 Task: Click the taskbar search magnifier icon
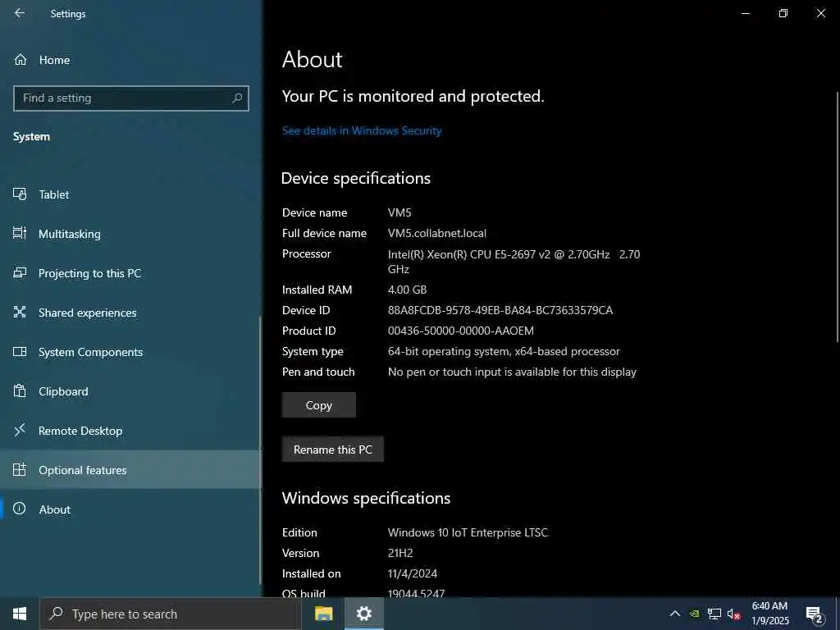[56, 614]
